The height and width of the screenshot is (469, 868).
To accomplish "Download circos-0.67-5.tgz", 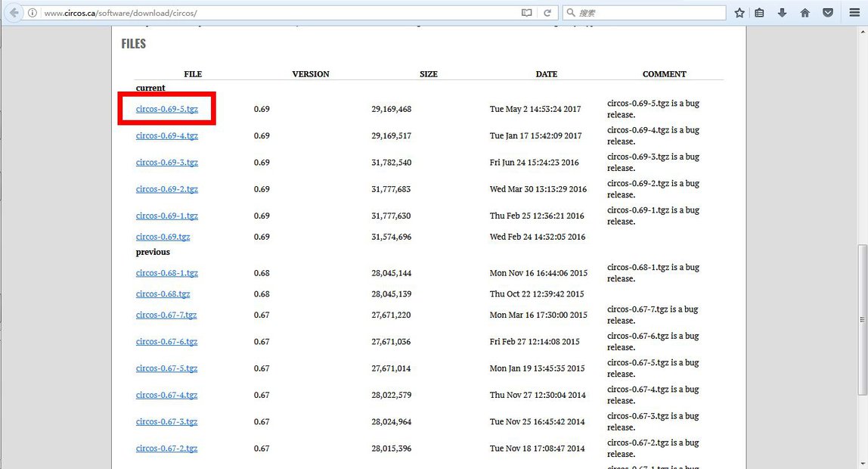I will [x=166, y=368].
